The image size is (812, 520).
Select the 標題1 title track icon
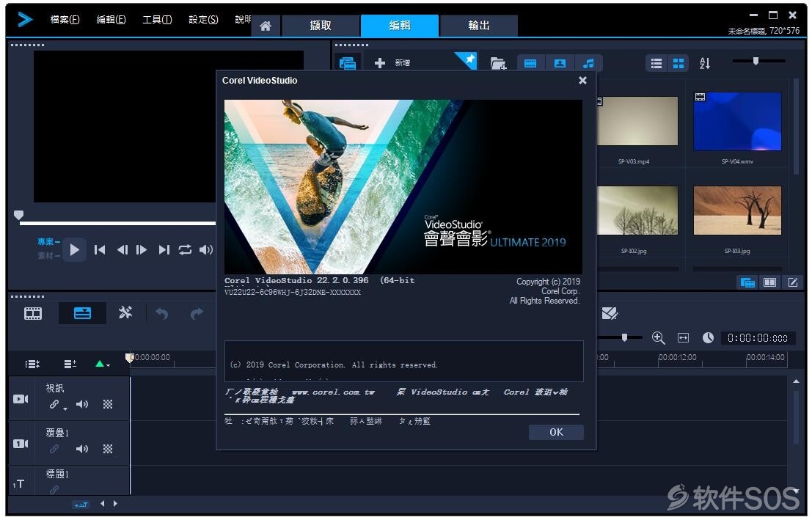pyautogui.click(x=18, y=484)
